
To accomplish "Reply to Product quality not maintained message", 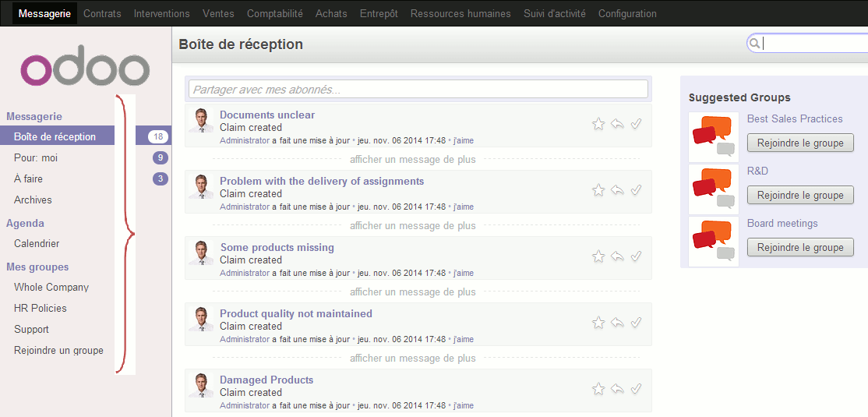I will click(617, 323).
